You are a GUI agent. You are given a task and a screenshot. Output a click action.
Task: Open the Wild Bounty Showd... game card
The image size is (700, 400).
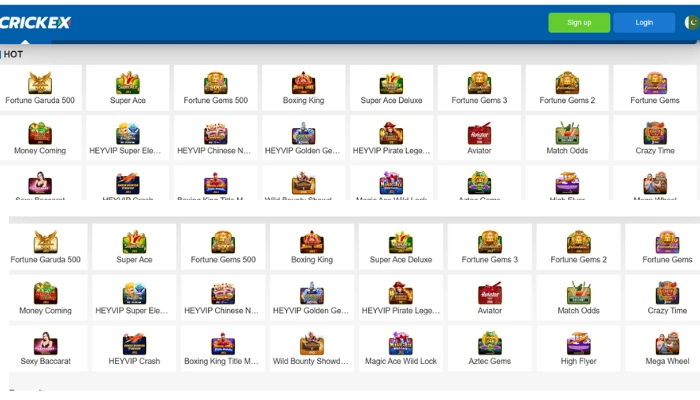[312, 349]
